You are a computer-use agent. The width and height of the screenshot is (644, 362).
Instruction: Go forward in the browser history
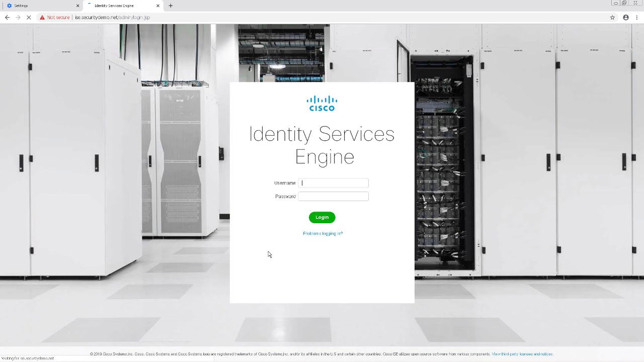coord(18,17)
